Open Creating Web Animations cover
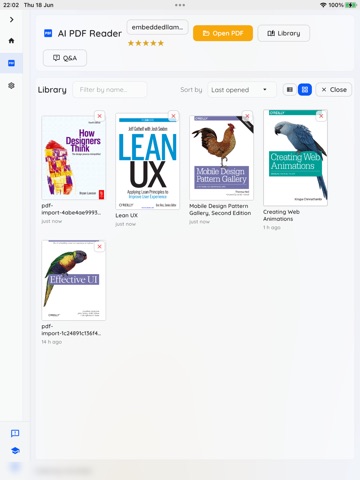This screenshot has width=360, height=480. pos(295,158)
